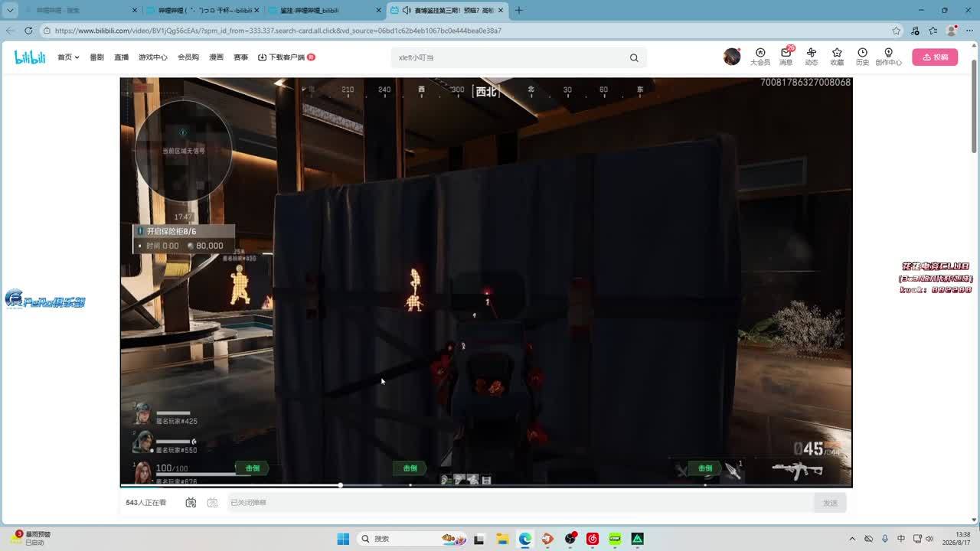The image size is (980, 551).
Task: Open the 动态 feed icon
Action: 812,57
